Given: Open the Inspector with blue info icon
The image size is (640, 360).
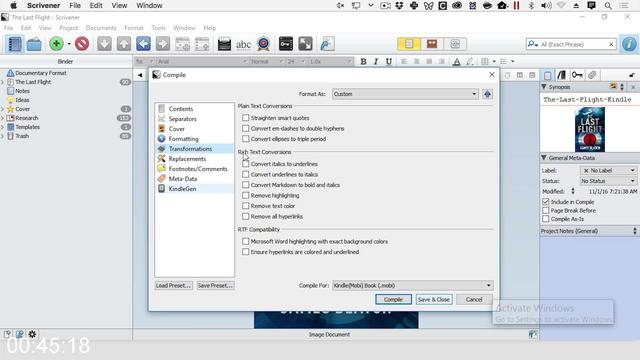Looking at the screenshot, I should pos(629,44).
